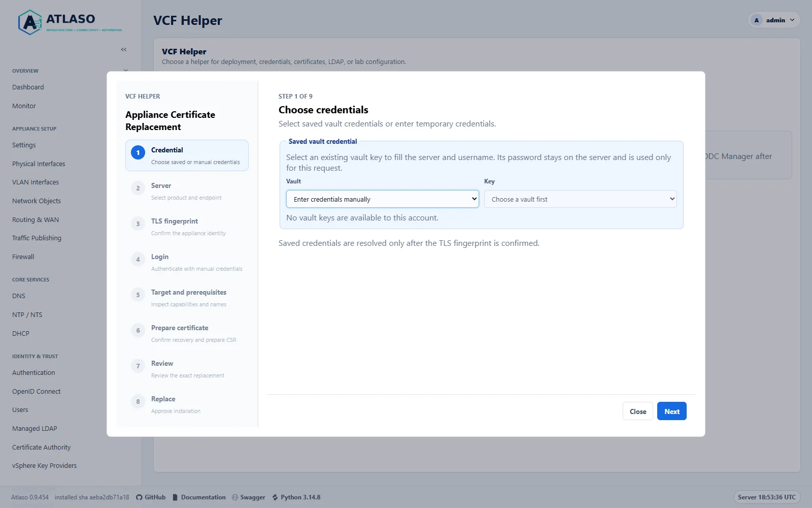Click the Atlaso logo

pos(70,22)
